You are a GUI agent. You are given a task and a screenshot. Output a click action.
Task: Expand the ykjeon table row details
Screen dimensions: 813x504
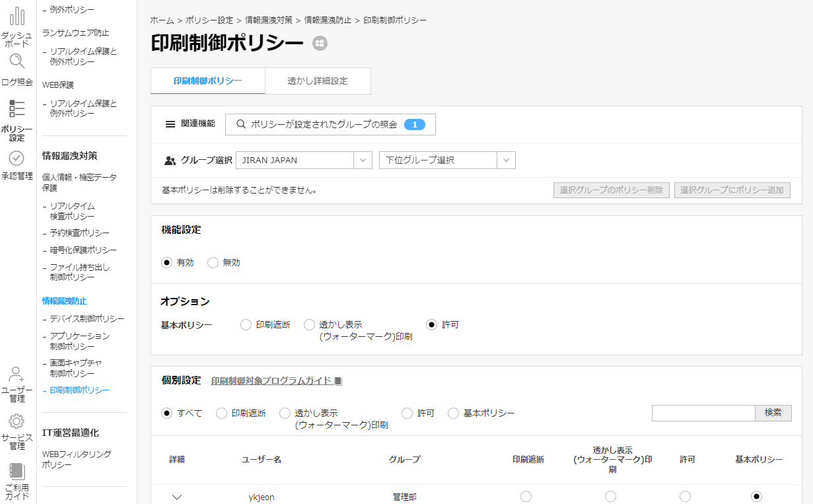(177, 497)
